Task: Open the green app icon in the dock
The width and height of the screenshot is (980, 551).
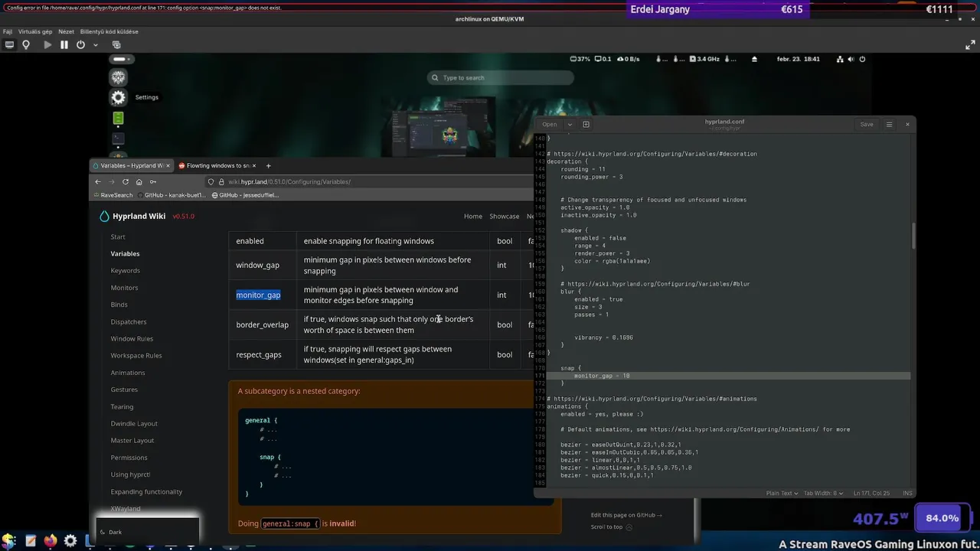Action: pos(118,118)
